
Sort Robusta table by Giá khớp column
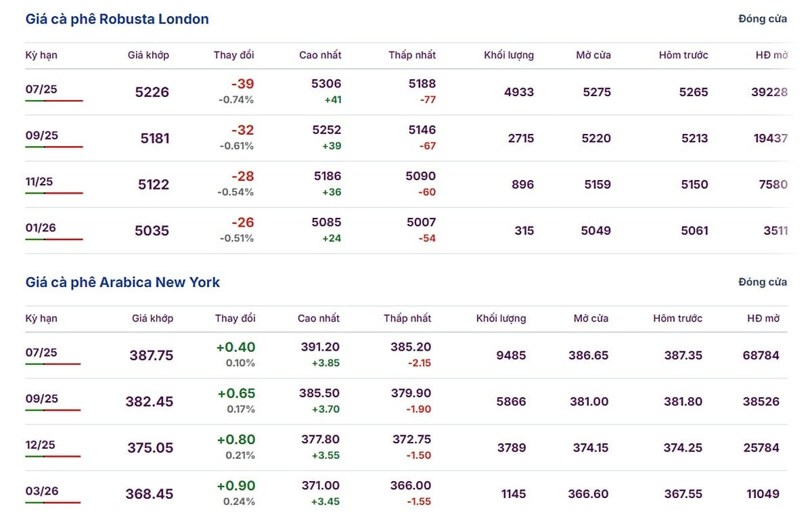click(148, 55)
